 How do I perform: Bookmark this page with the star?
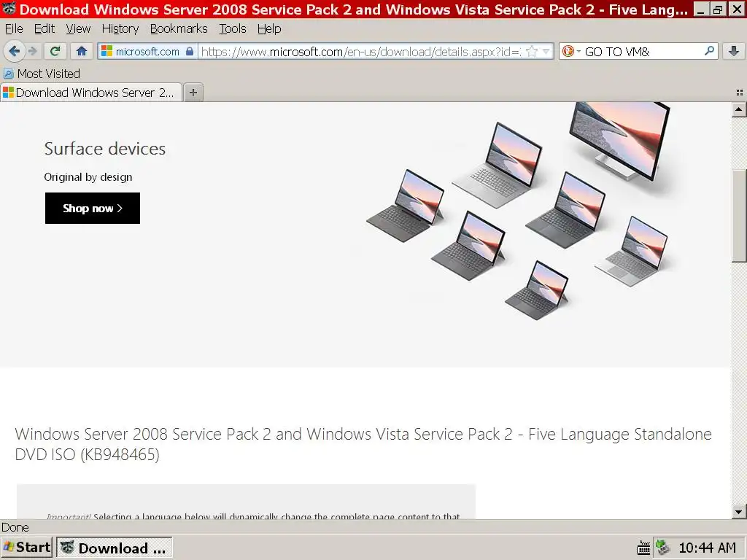point(532,51)
